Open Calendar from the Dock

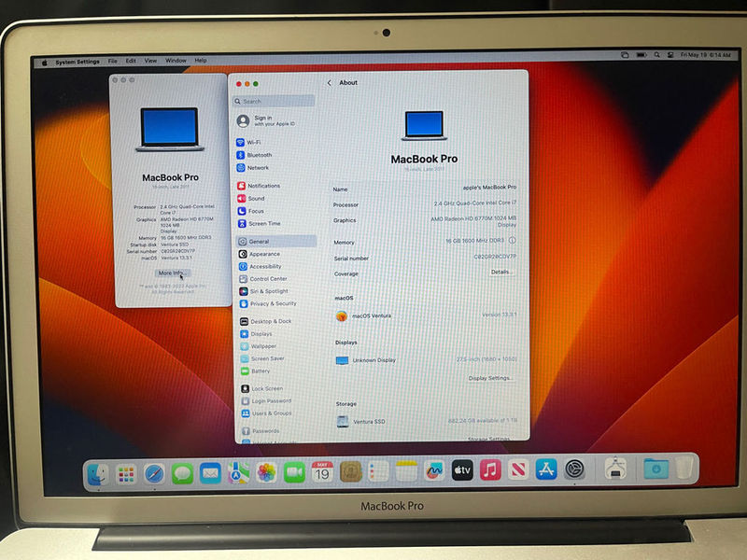(322, 472)
